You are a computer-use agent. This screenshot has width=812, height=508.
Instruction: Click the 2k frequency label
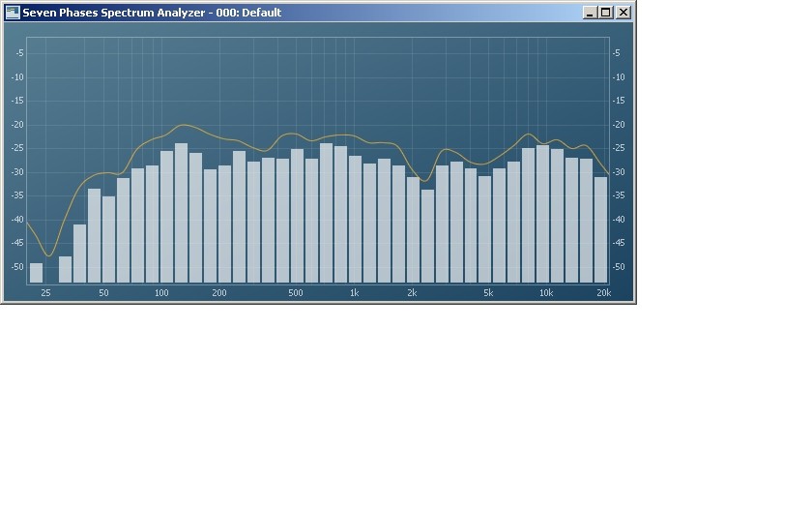pos(412,293)
